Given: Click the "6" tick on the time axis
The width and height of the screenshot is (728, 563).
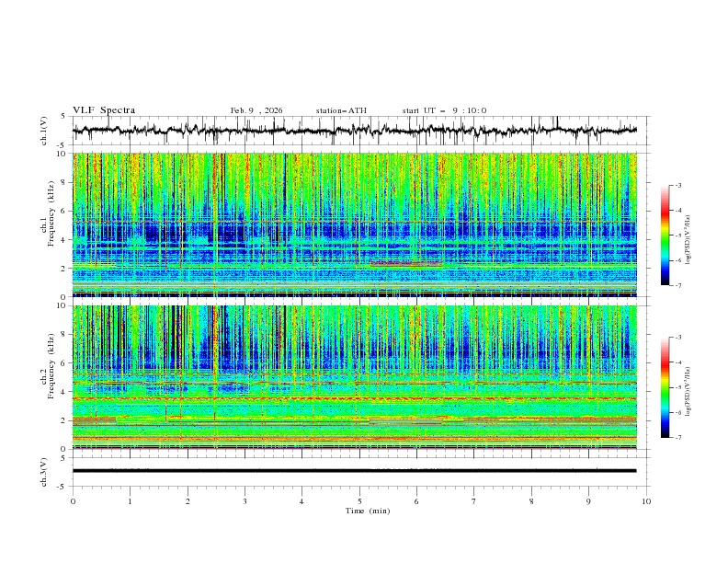Looking at the screenshot, I should (416, 501).
